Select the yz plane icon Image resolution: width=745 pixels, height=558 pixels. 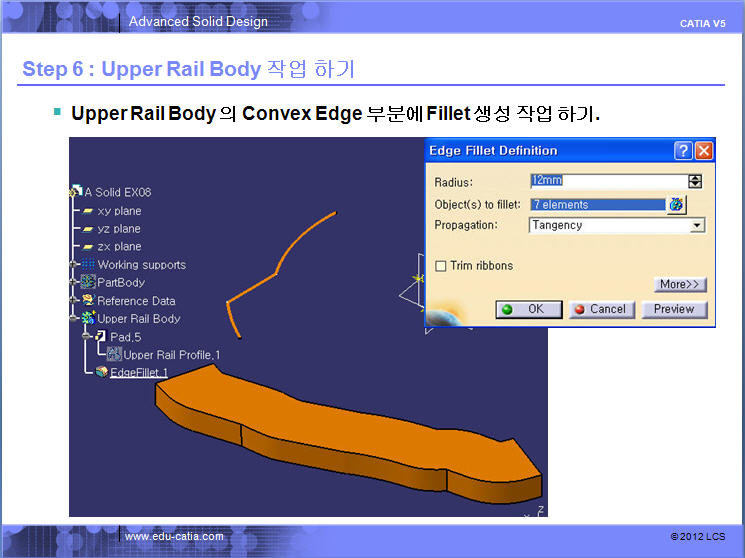pyautogui.click(x=88, y=229)
